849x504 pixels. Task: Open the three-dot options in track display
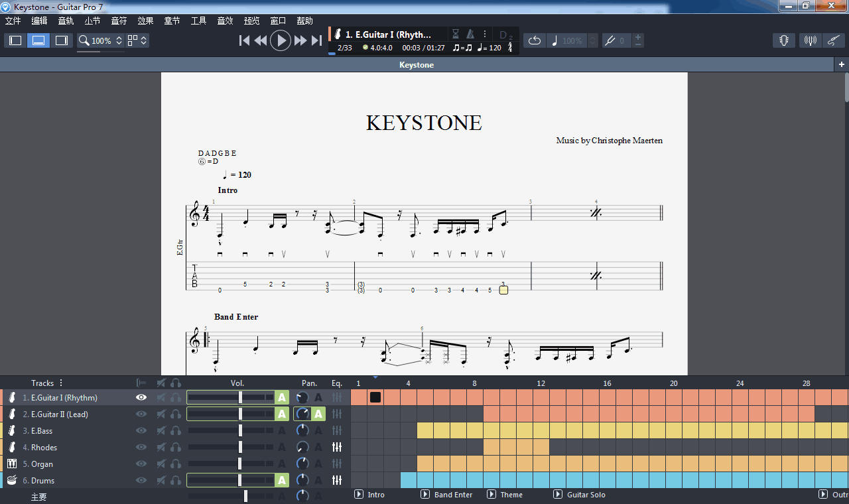[485, 34]
